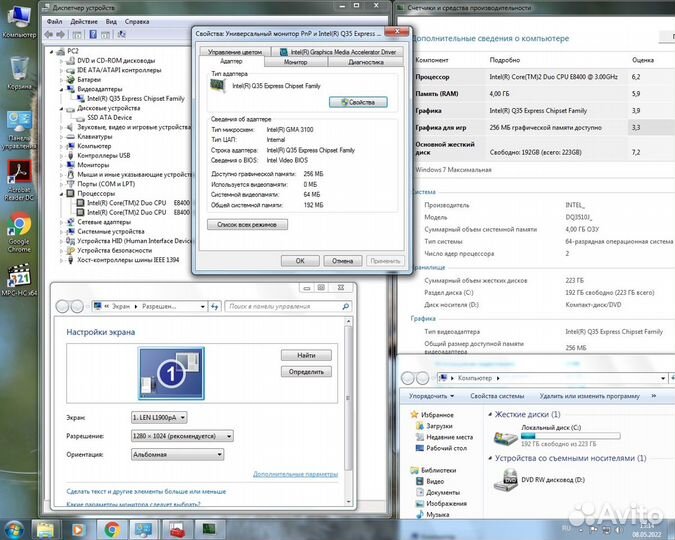Open Intel Graphics Media Accelerator Driver tab
This screenshot has height=540, width=675.
338,52
